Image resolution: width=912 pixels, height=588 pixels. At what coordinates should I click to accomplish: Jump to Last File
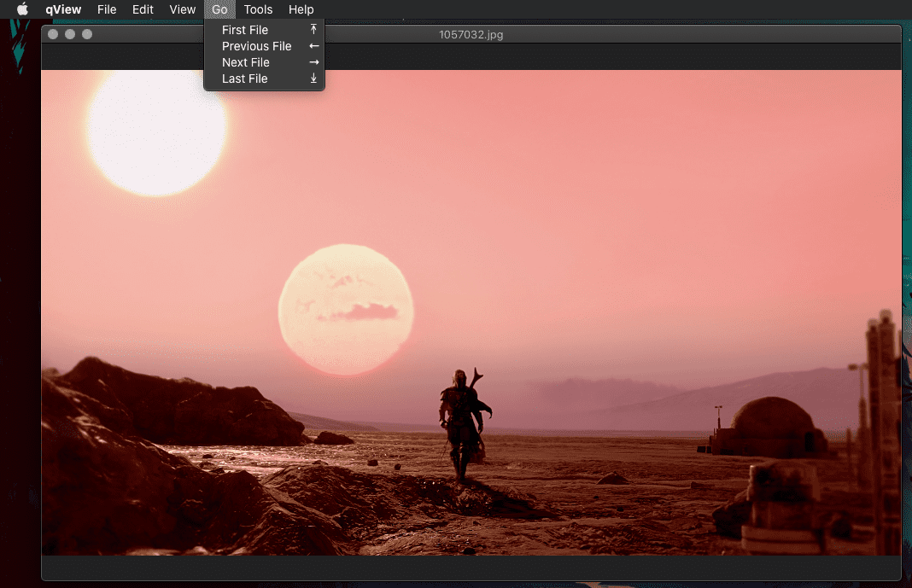(x=264, y=79)
